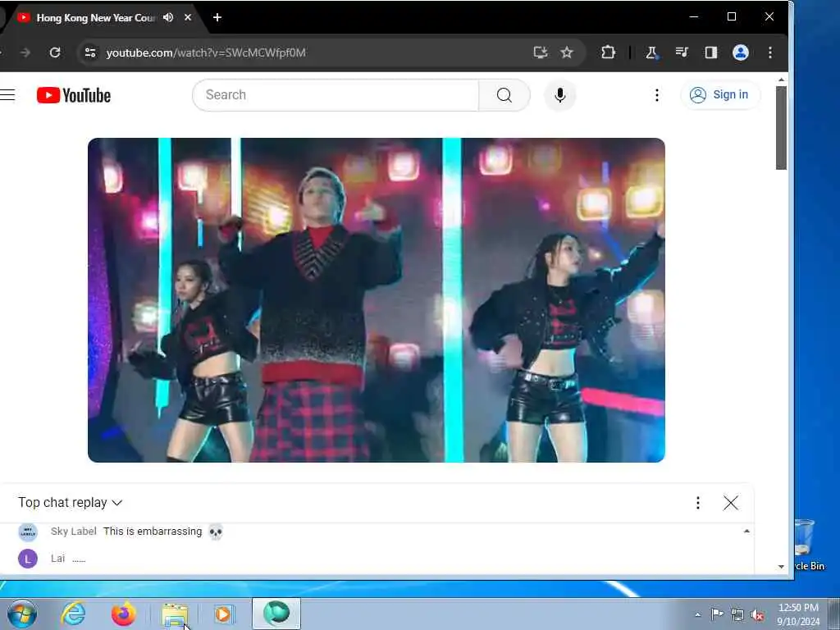The image size is (840, 630).
Task: Click the page vertical scrollbar thumb
Action: tap(781, 127)
